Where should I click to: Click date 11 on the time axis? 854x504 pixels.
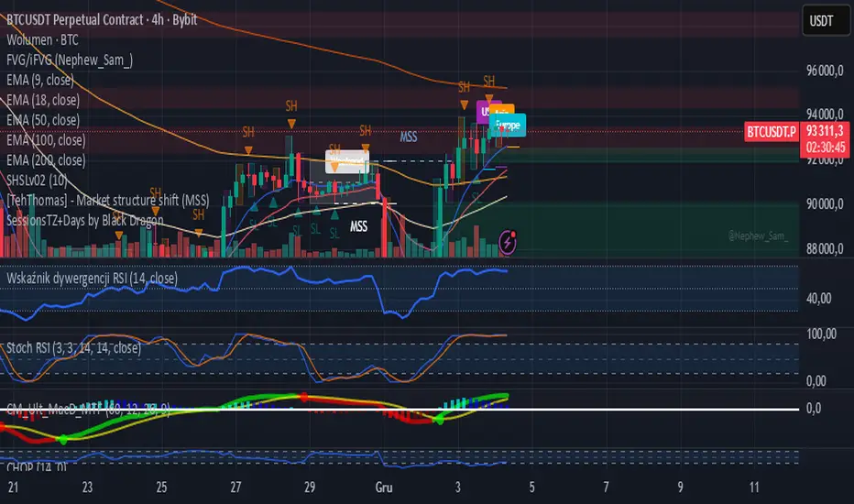pyautogui.click(x=754, y=488)
